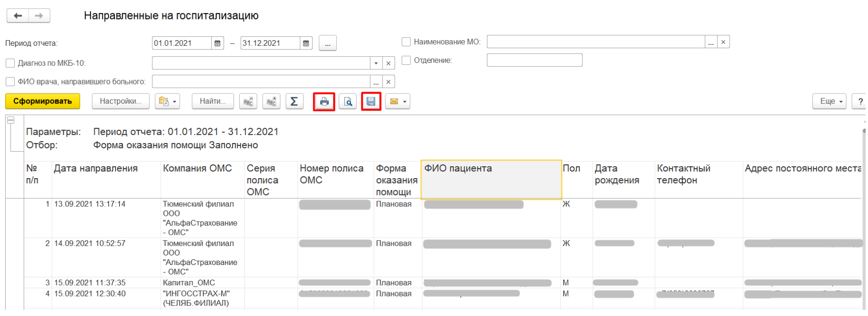Viewport: 868px width, 316px height.
Task: Clear the Диагноз по МКБ-10 field
Action: tap(388, 63)
